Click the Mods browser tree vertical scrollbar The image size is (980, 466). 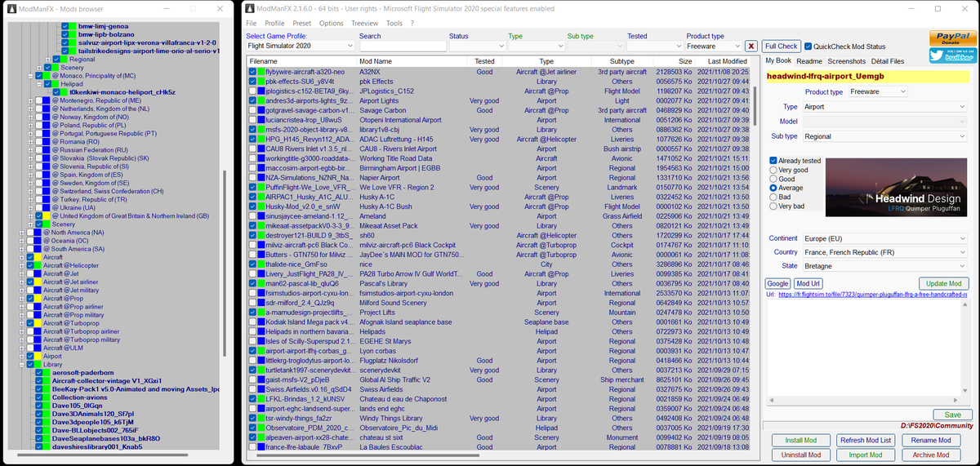(225, 261)
